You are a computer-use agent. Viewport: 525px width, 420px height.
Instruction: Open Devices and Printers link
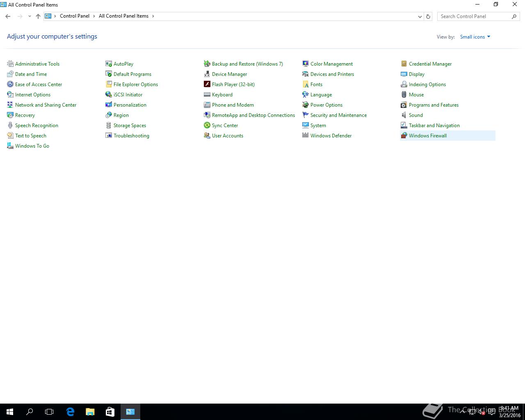click(x=332, y=74)
